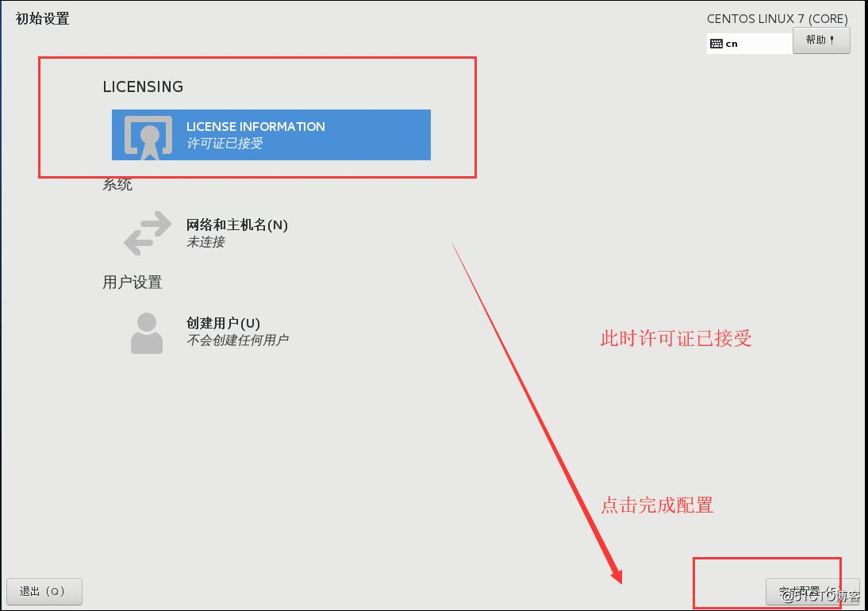Open 网络和主机名(N) settings entry
868x611 pixels.
[x=238, y=225]
